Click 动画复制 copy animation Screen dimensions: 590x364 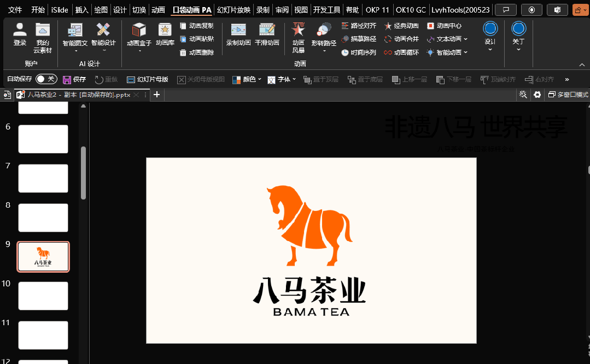197,26
